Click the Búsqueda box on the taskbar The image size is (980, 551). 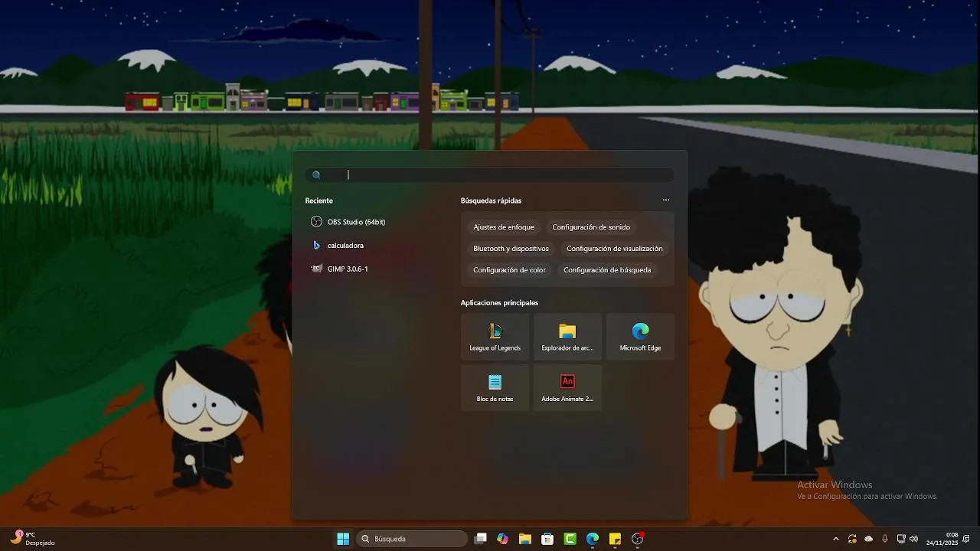coord(412,539)
